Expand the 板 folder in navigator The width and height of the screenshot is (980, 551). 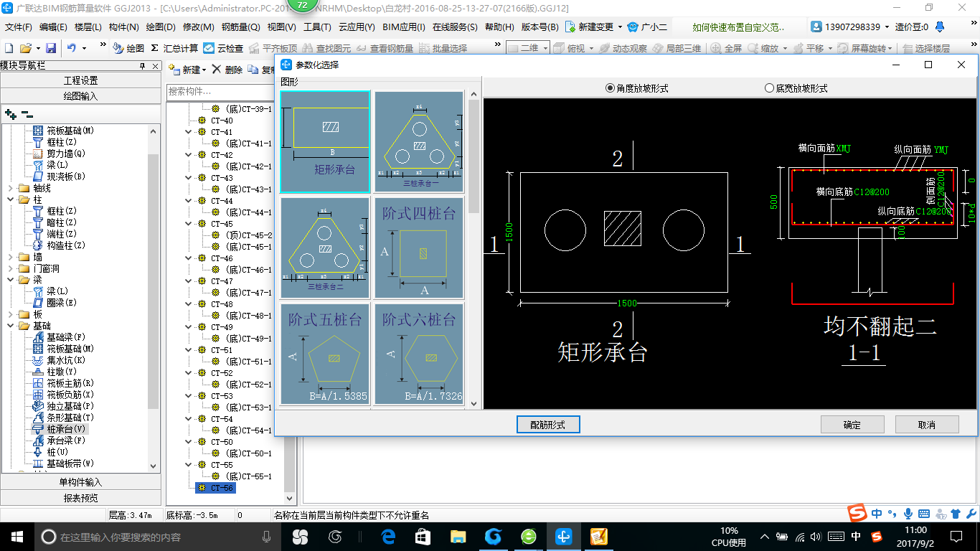point(10,314)
